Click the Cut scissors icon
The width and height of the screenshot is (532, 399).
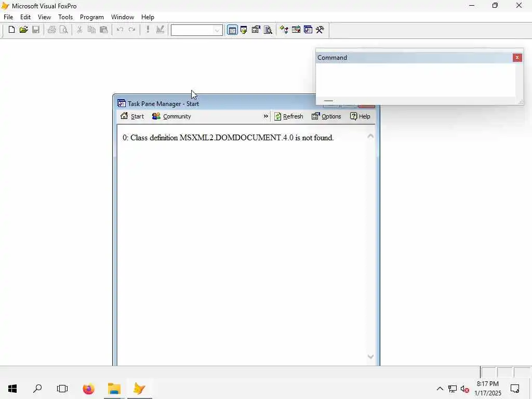tap(79, 30)
